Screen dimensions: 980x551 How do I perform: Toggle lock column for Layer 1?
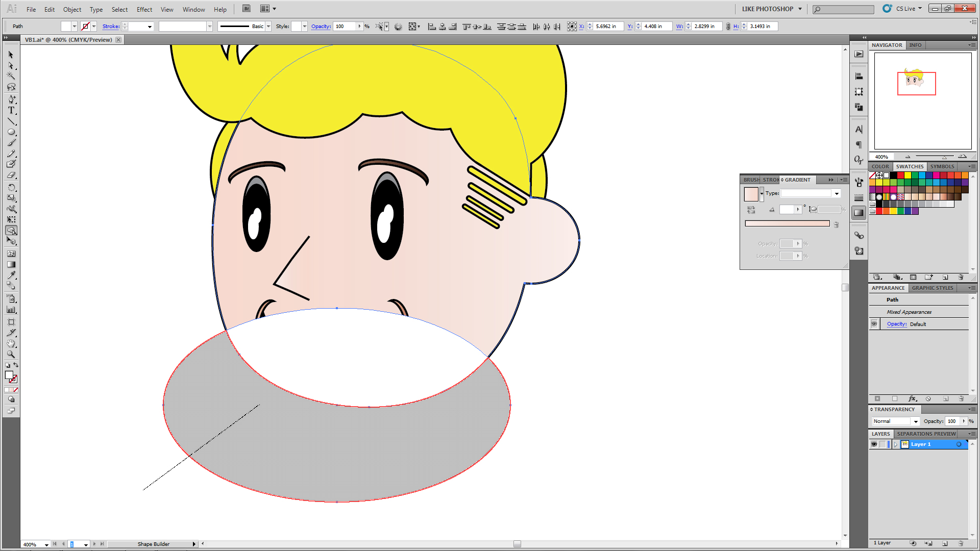click(x=883, y=444)
